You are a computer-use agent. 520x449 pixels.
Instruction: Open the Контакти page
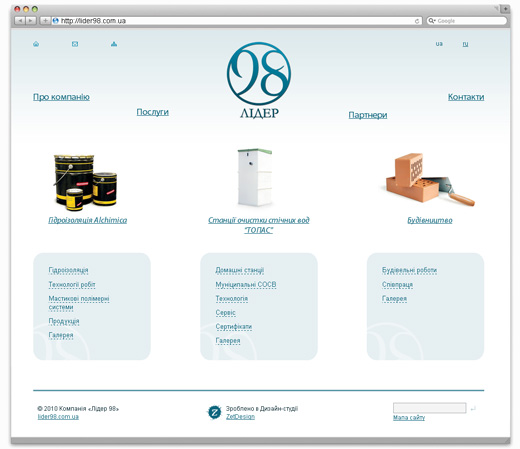(x=466, y=97)
